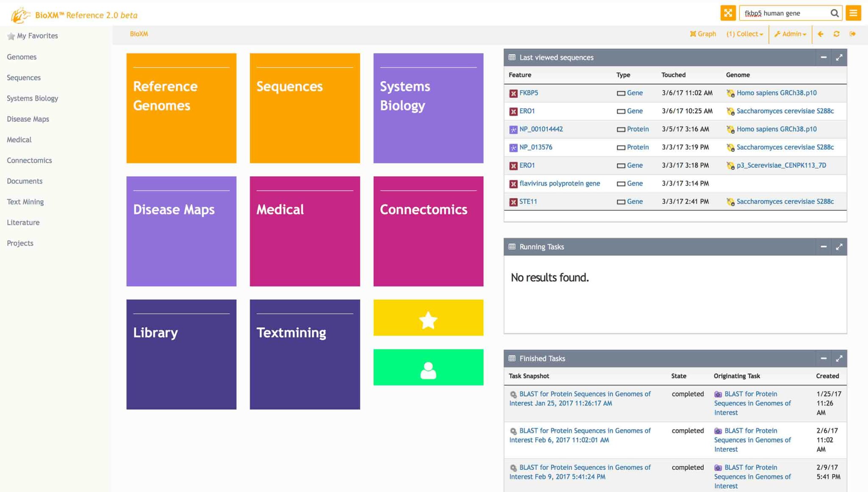Screen dimensions: 868x492
Task: Click the search magnifier icon
Action: click(x=835, y=13)
